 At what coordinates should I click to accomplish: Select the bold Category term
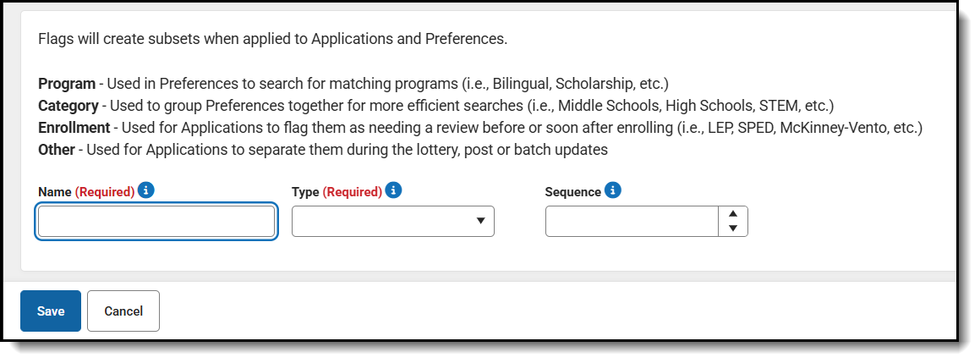(68, 106)
